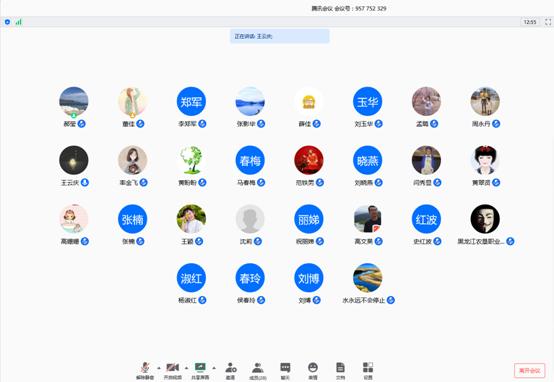The height and width of the screenshot is (382, 554).
Task: Click the current speaker banner
Action: [x=279, y=36]
